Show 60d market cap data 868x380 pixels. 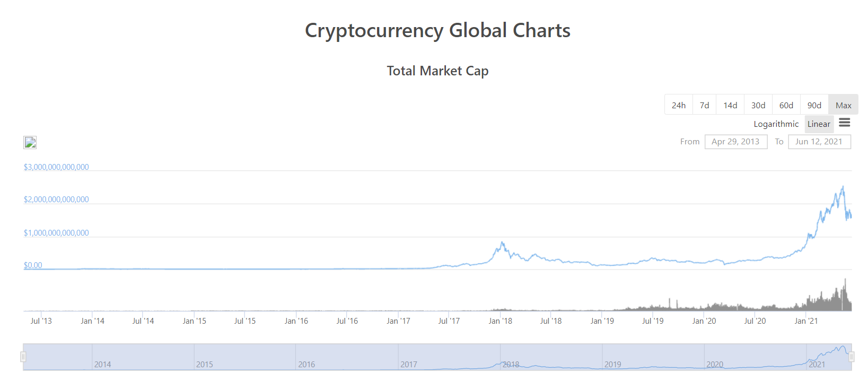[786, 105]
